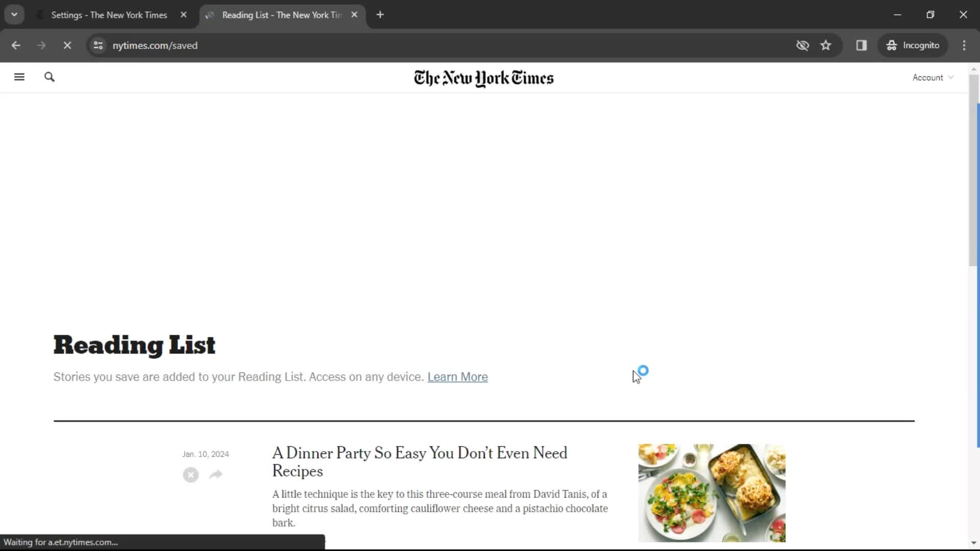The image size is (980, 551).
Task: Click the search icon
Action: 49,77
